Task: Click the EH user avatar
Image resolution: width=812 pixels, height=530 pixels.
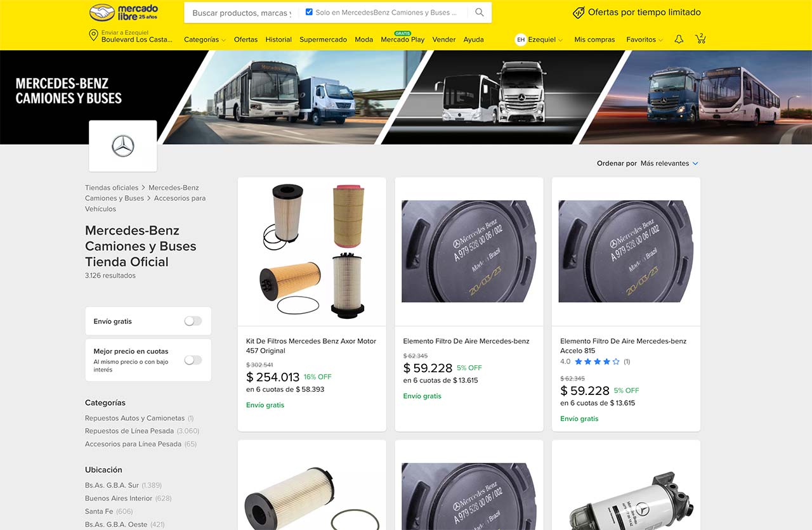Action: click(521, 39)
